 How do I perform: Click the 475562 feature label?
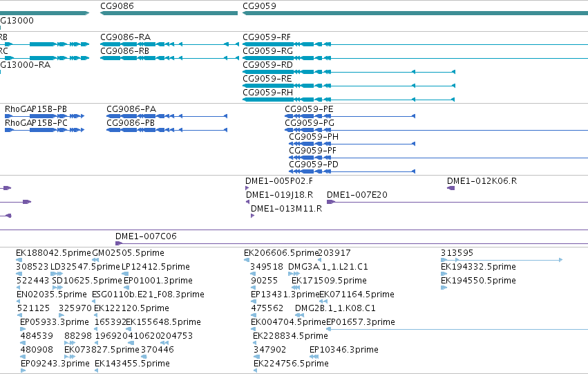point(267,308)
